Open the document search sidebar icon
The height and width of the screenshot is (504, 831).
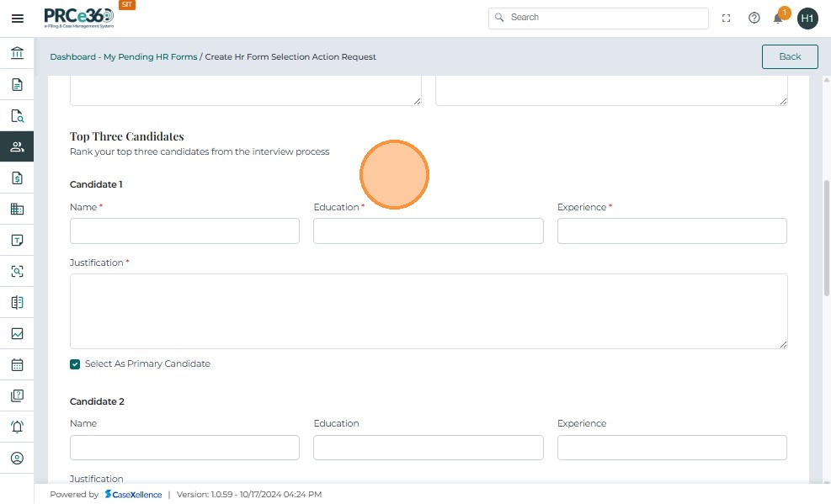tap(17, 116)
